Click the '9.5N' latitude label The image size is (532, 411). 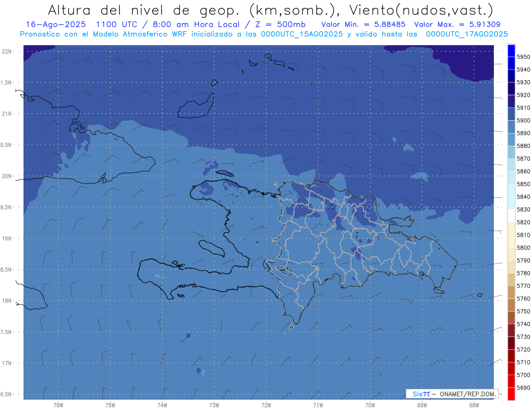7,207
